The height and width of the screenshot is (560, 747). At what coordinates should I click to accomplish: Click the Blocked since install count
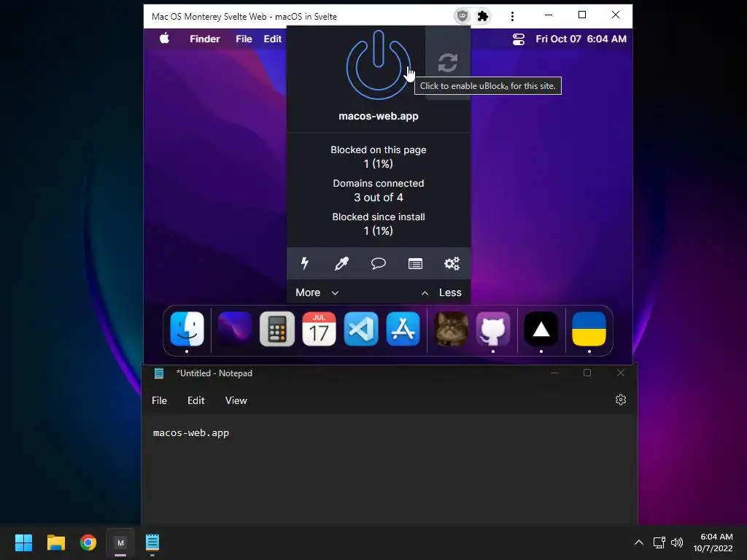pyautogui.click(x=379, y=231)
